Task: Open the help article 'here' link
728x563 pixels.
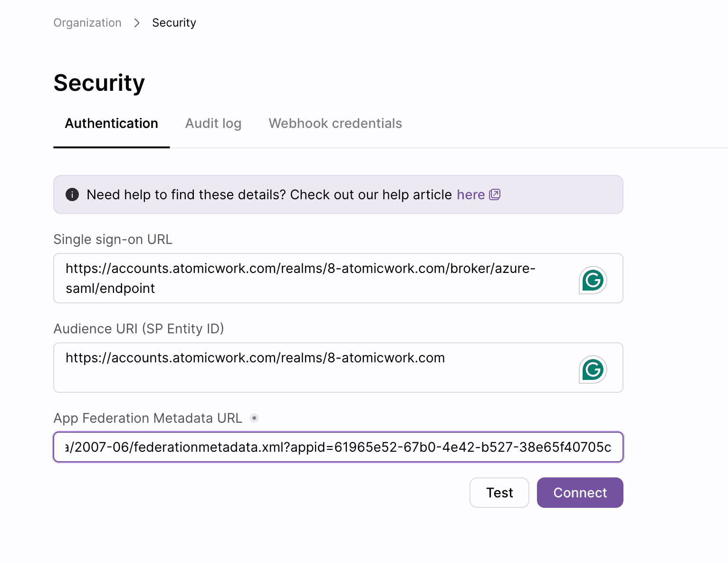Action: click(x=470, y=194)
